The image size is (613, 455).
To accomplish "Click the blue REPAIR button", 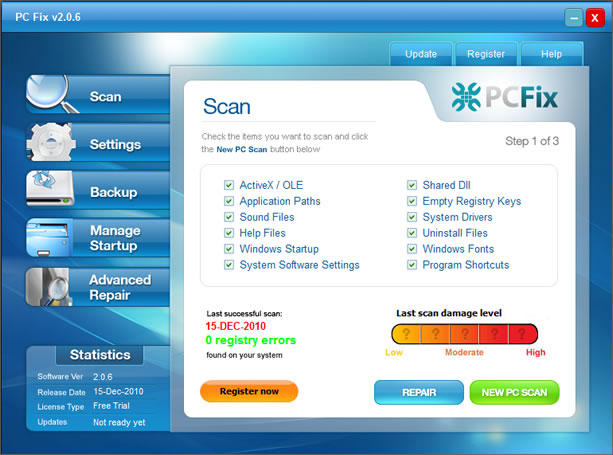I will 419,392.
